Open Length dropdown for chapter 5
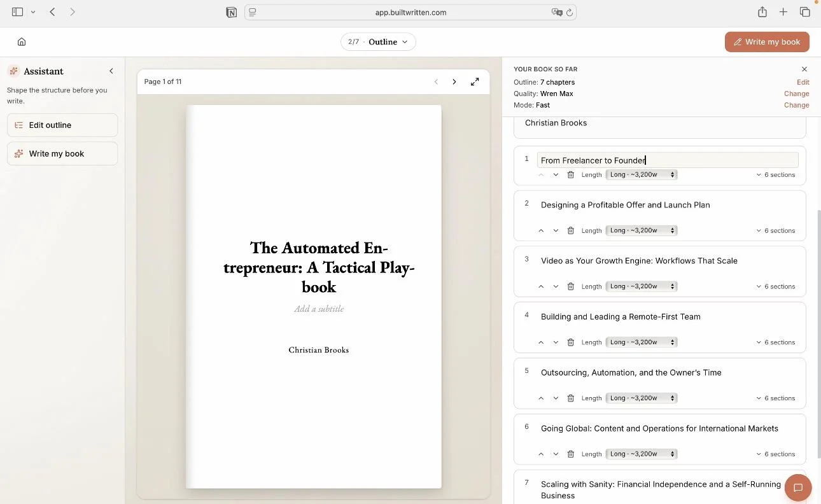 pyautogui.click(x=641, y=398)
